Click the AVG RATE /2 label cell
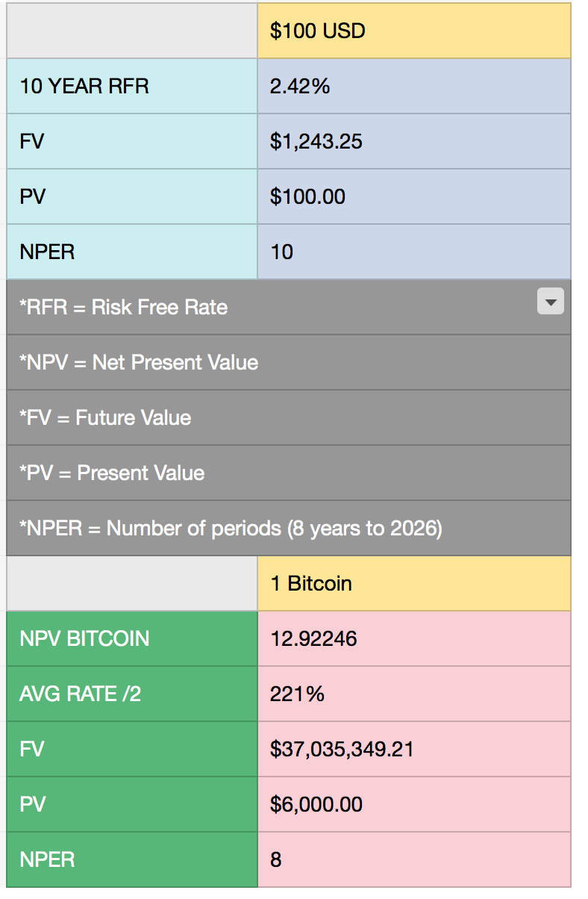This screenshot has width=588, height=899. [132, 694]
